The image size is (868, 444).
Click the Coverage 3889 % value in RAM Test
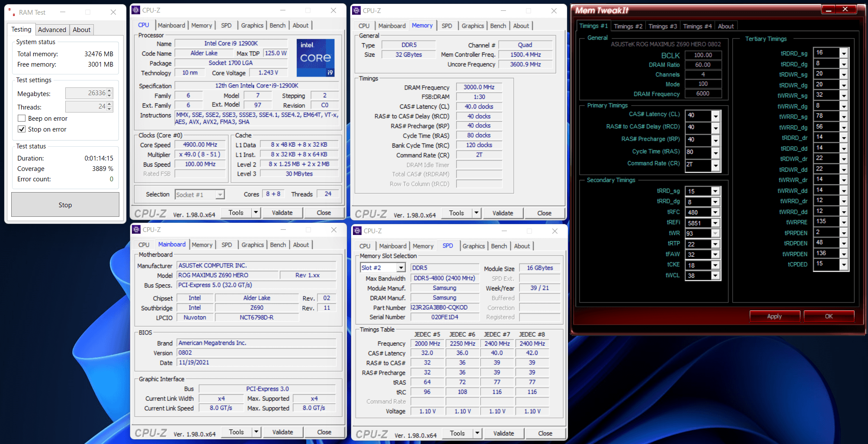(102, 169)
